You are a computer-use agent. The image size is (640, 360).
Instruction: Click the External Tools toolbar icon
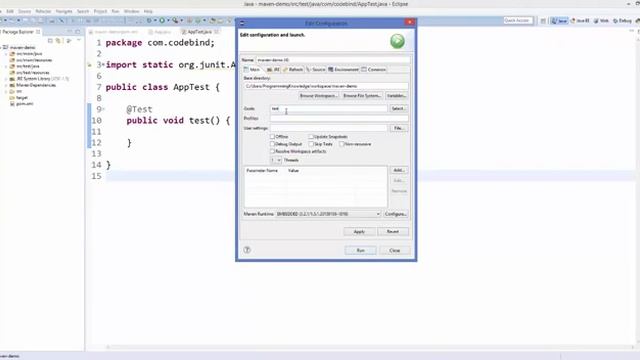[x=175, y=20]
